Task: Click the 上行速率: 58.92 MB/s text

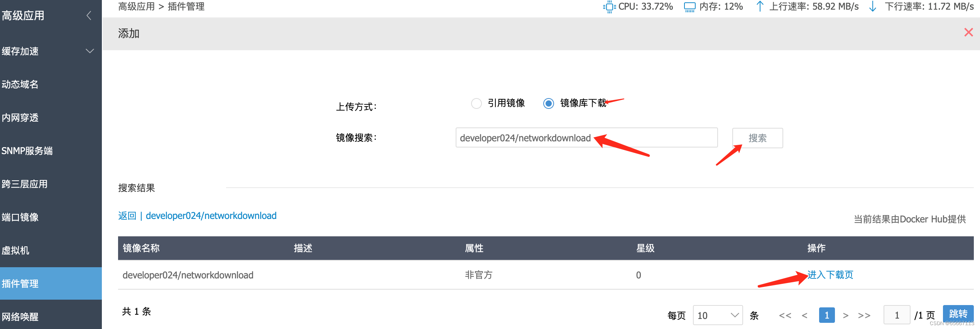Action: pos(814,7)
